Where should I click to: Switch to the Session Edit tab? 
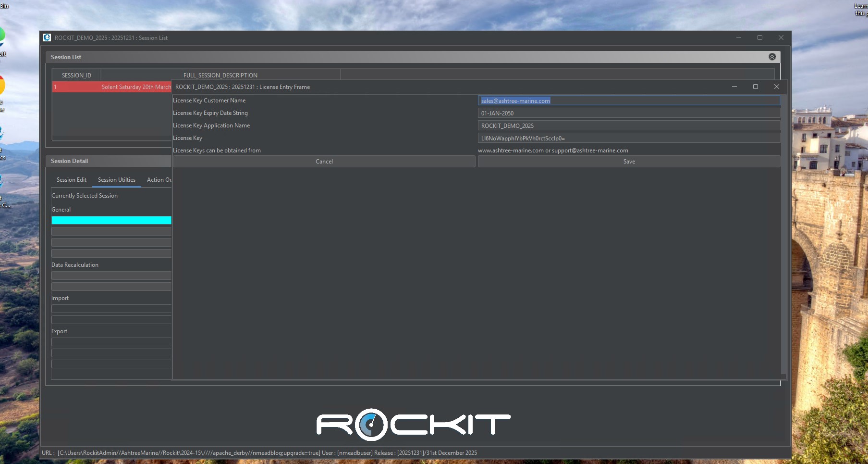pos(72,180)
